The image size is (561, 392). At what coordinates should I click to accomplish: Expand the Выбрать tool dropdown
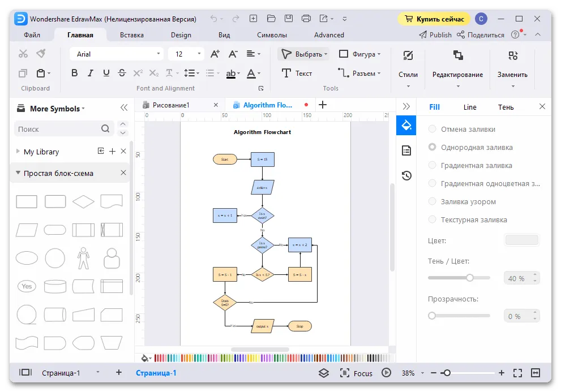click(326, 54)
